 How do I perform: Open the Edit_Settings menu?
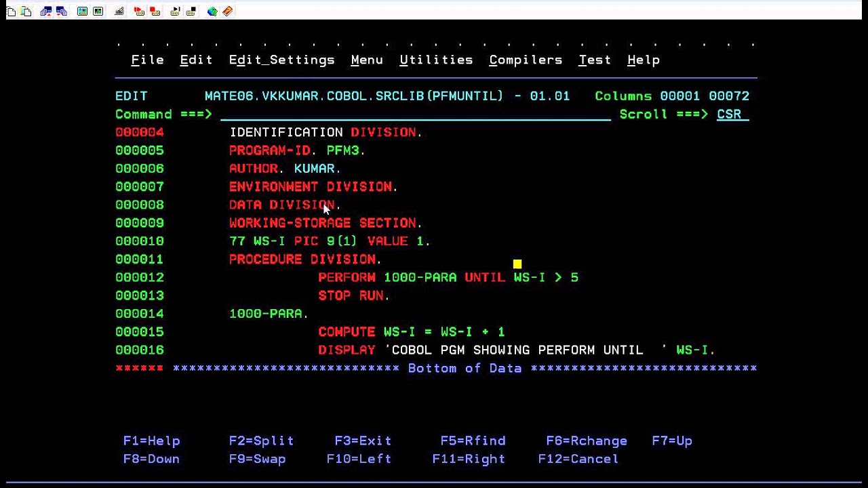281,60
